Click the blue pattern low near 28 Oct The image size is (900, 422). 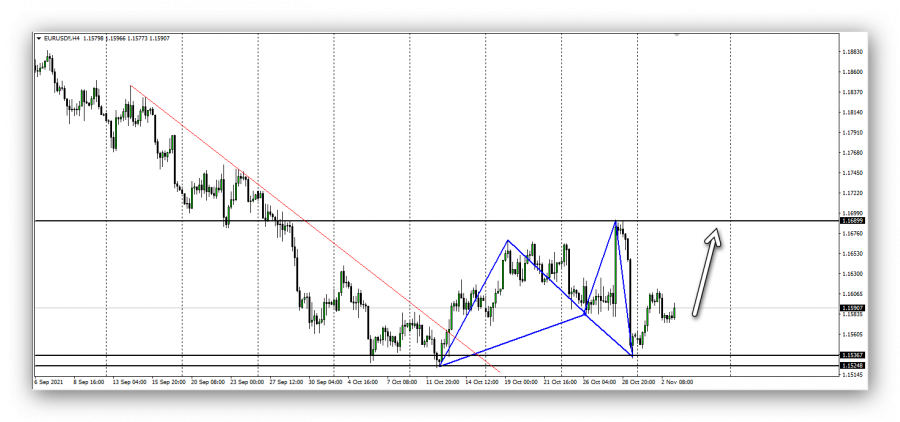pyautogui.click(x=633, y=356)
